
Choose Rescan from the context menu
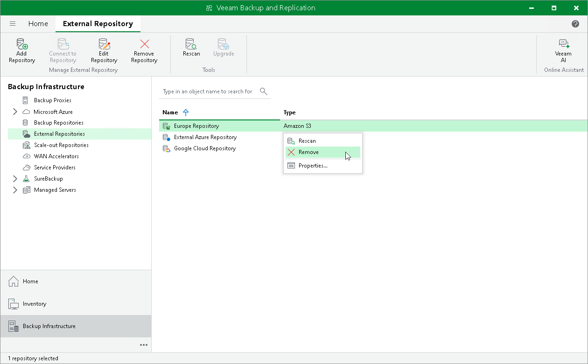point(323,141)
